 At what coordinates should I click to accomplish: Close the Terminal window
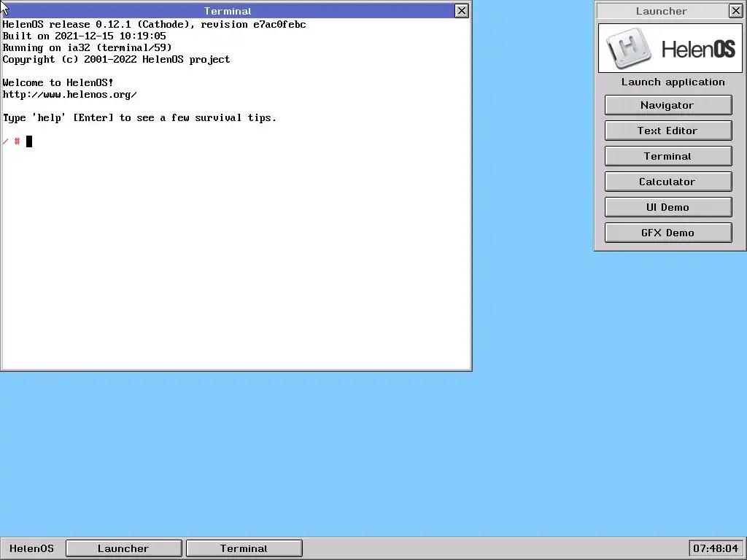(x=462, y=11)
